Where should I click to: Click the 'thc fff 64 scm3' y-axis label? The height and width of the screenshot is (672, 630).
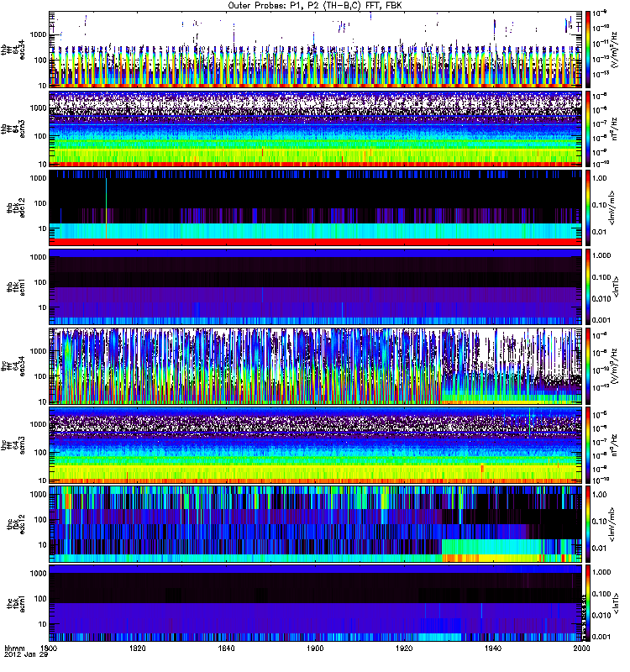(x=13, y=445)
